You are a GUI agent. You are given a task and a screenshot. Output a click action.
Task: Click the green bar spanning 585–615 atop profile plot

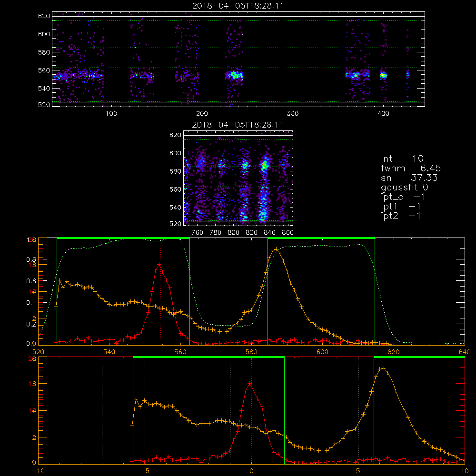click(321, 238)
